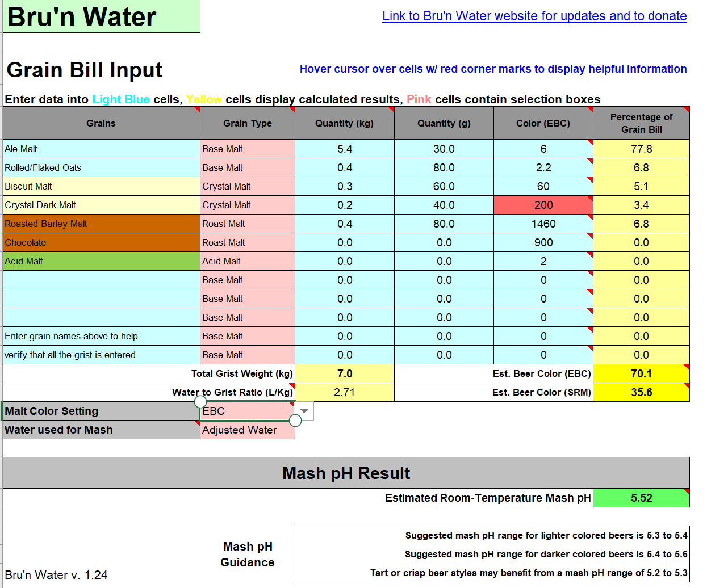
Task: Open Grain Type selection for Ale Malt
Action: (x=247, y=149)
